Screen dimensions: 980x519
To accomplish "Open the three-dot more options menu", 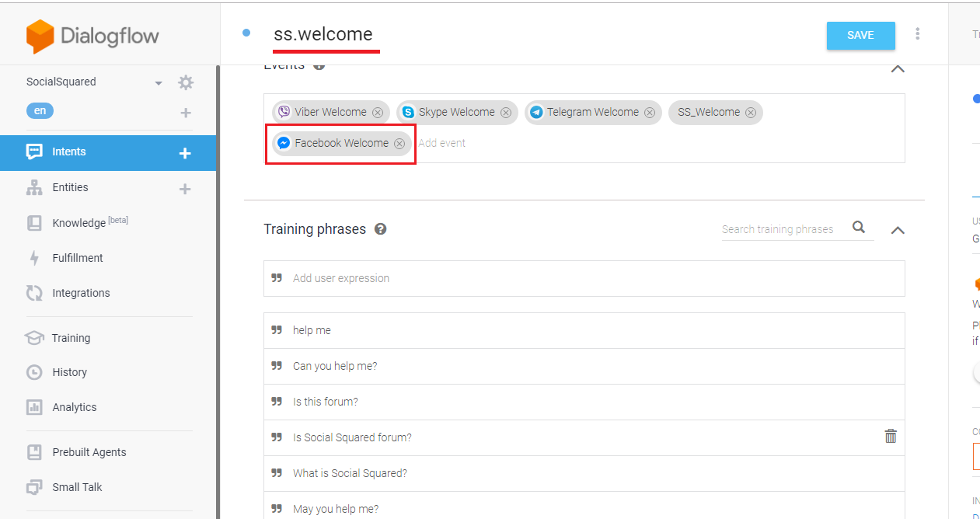I will pyautogui.click(x=918, y=34).
